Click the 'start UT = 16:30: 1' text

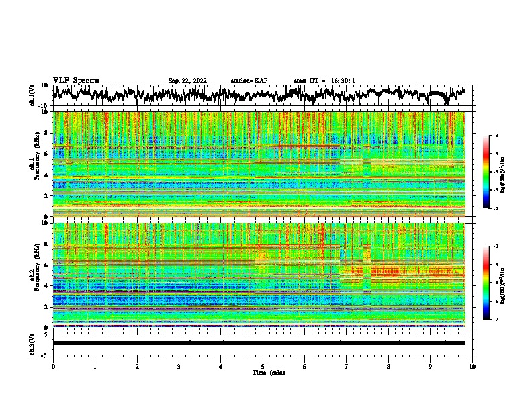324,81
